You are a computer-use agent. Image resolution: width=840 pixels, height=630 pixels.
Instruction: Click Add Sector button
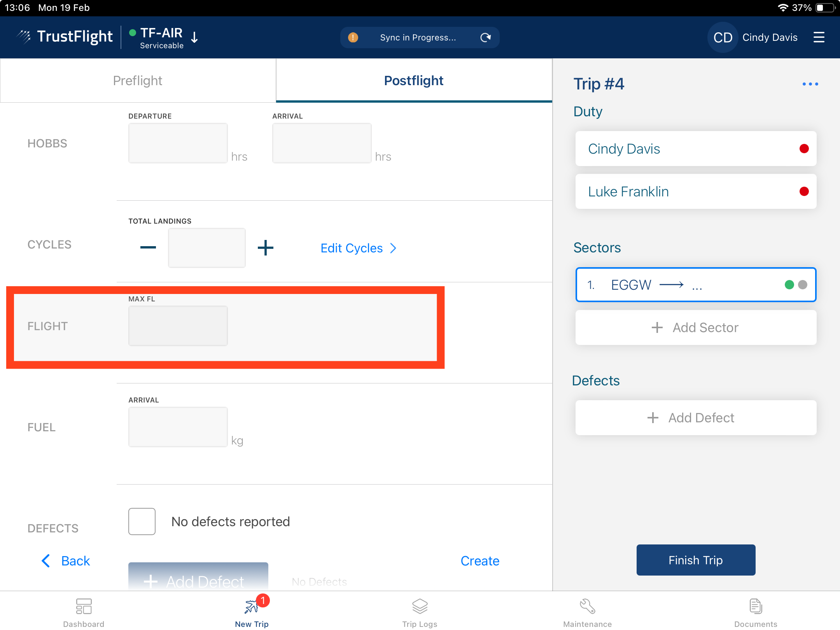click(x=696, y=327)
